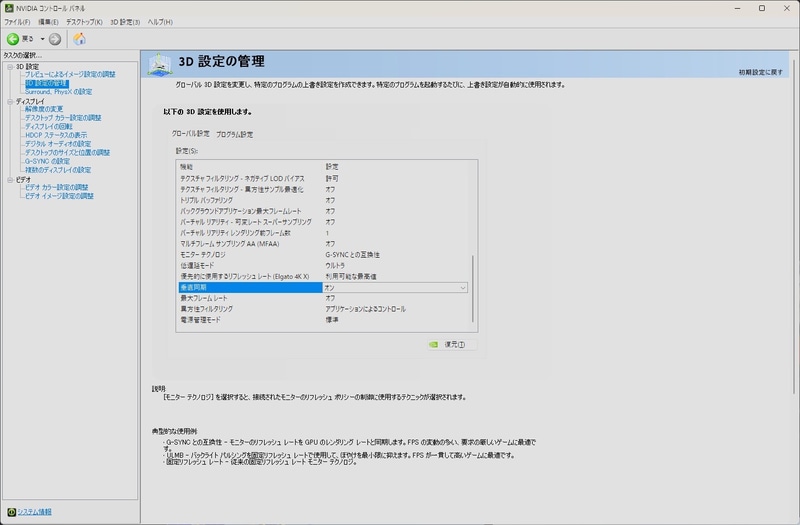Image resolution: width=800 pixels, height=525 pixels.
Task: Select 電源管理モード row
Action: pos(323,320)
